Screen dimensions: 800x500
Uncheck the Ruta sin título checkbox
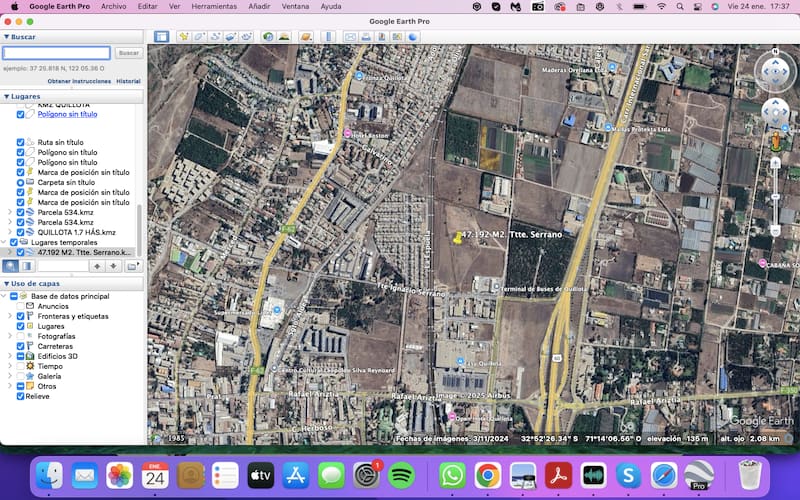(20, 142)
